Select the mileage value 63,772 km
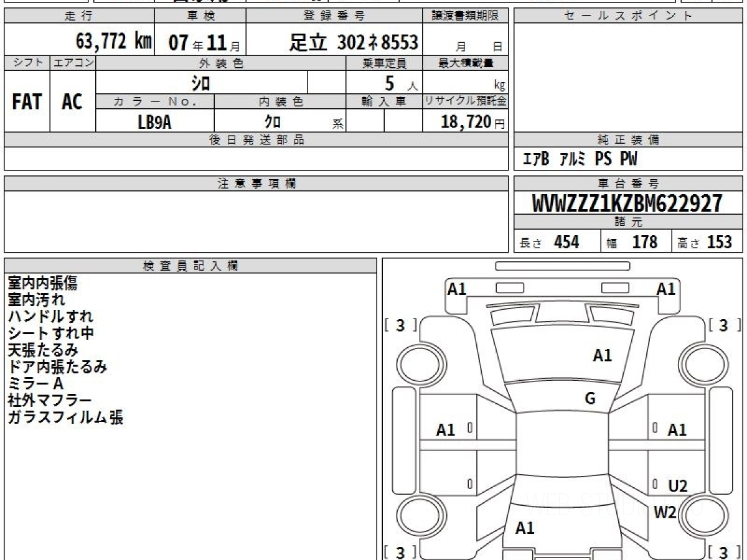747x560 pixels. coord(114,42)
